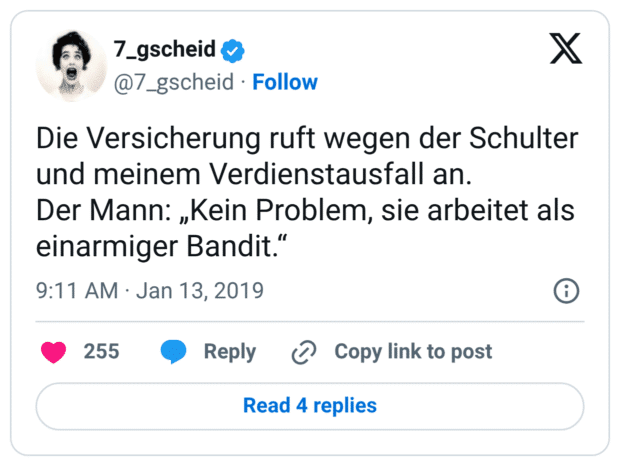Follow the 7_gscheid account
Viewport: 620px width, 466px height.
[285, 82]
